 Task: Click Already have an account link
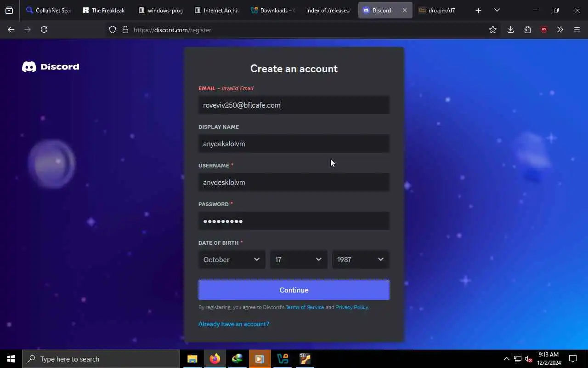234,324
